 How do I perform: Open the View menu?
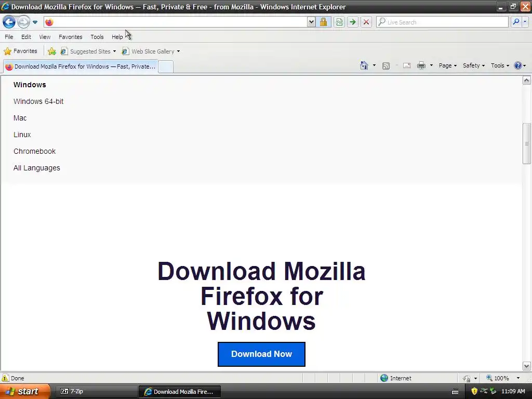pyautogui.click(x=45, y=37)
